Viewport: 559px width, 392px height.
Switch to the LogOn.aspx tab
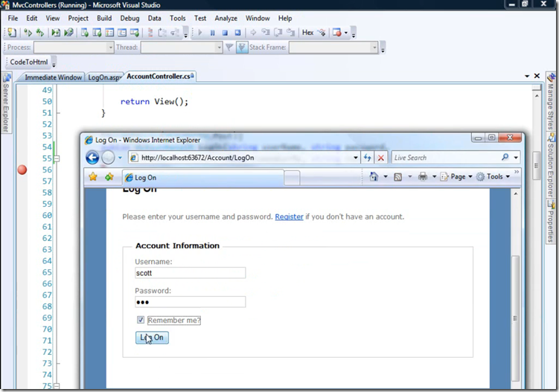tap(103, 77)
